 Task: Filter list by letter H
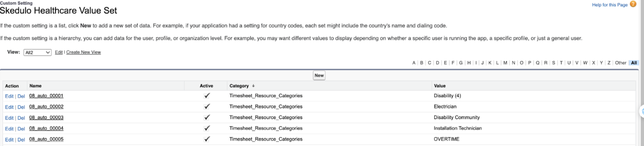tap(469, 63)
